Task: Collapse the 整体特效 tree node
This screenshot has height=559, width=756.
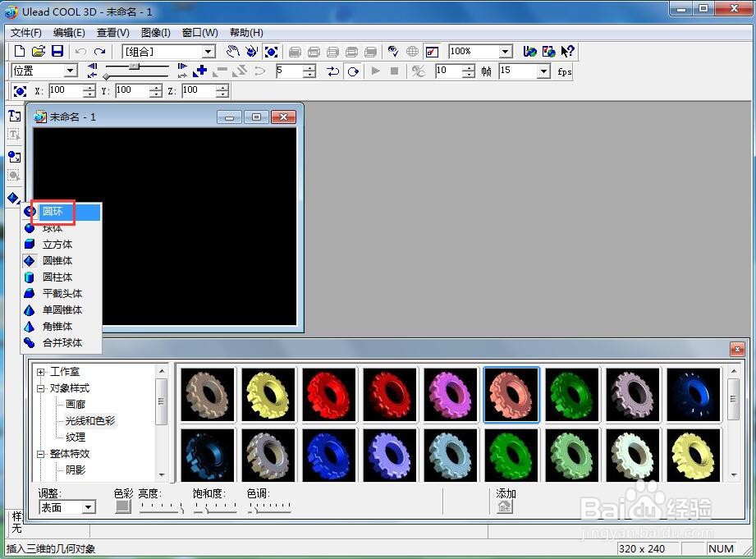Action: 41,454
